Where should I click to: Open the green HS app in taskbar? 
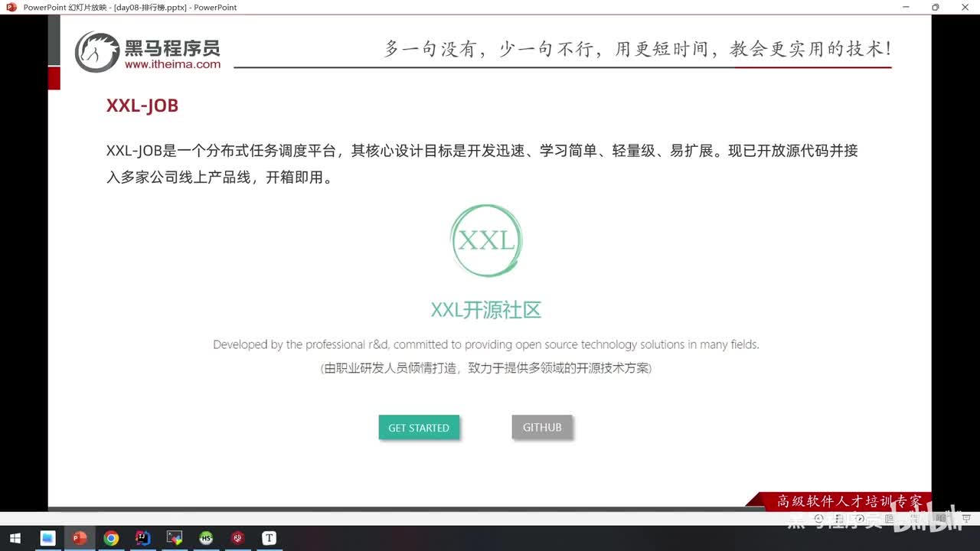[206, 538]
